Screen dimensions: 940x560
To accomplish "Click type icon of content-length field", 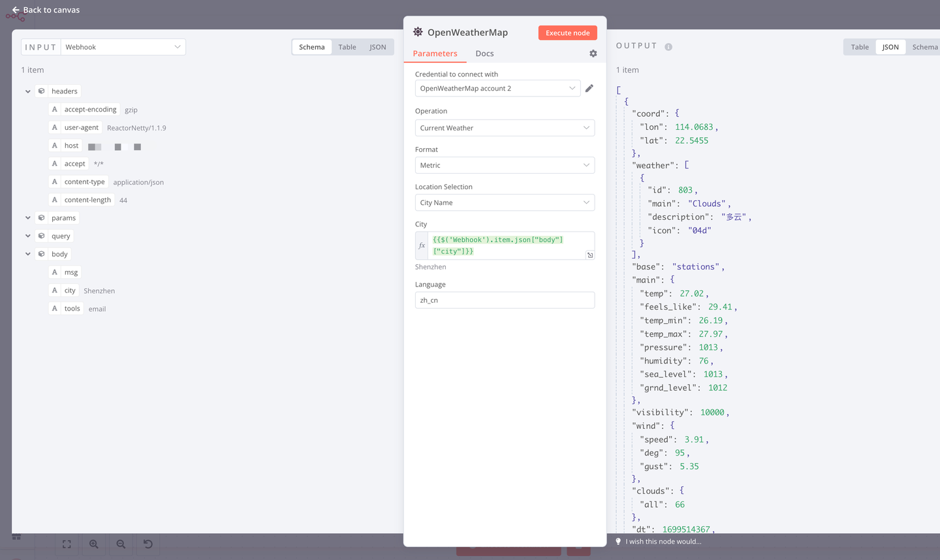I will pyautogui.click(x=55, y=200).
